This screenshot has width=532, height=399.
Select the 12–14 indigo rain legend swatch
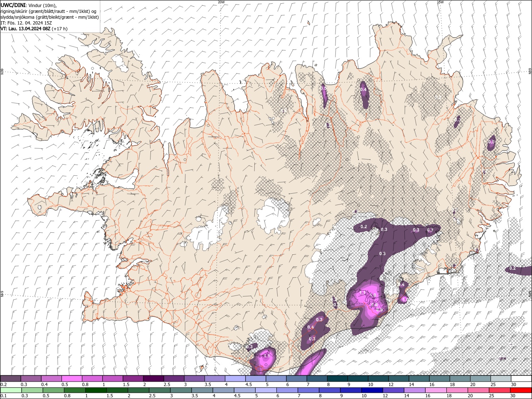point(393,390)
